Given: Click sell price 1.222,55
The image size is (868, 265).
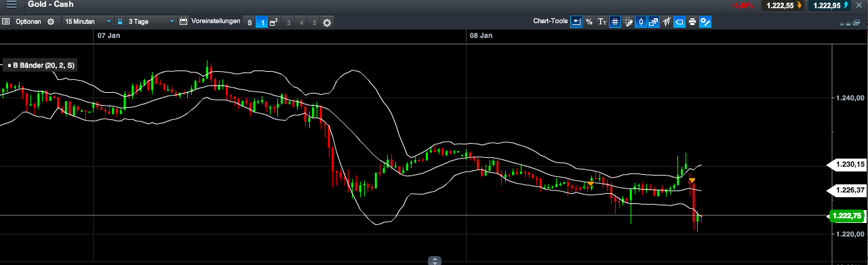Looking at the screenshot, I should point(783,5).
